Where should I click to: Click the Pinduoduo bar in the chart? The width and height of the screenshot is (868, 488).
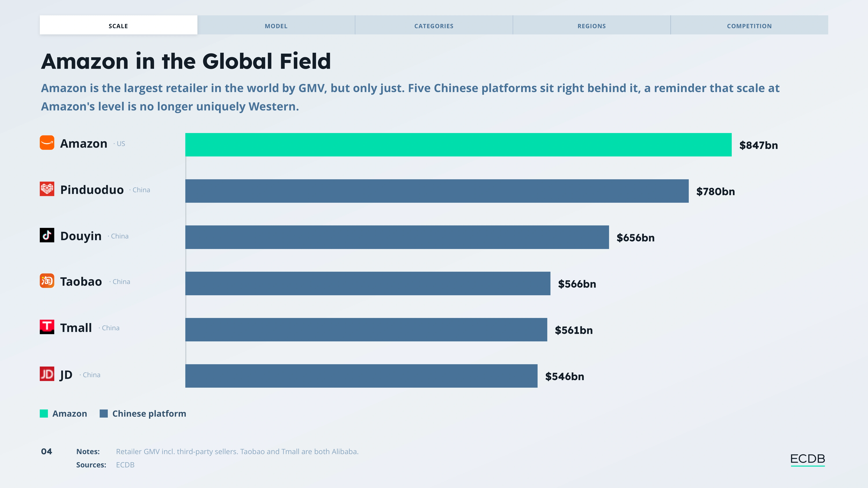click(x=437, y=191)
